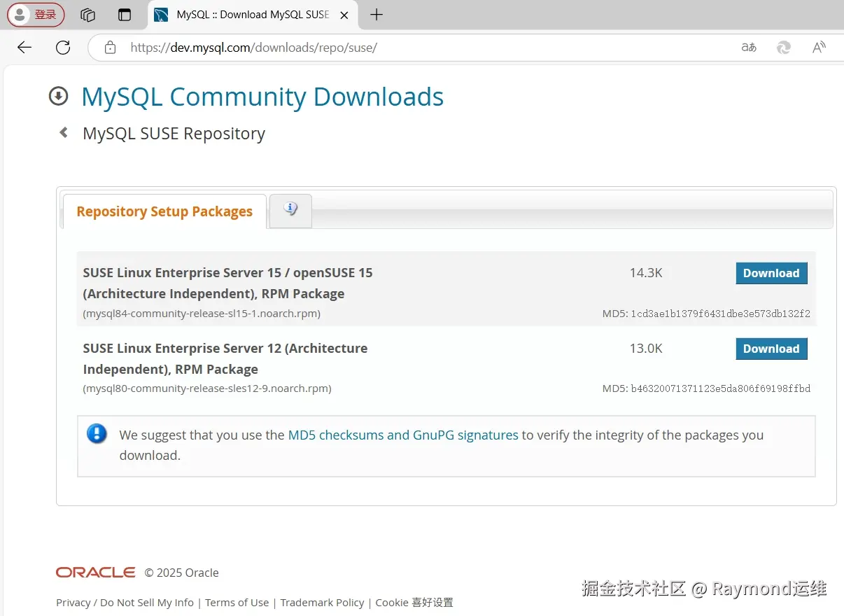Download the SUSE Linux Enterprise Server 12 package

tap(771, 349)
